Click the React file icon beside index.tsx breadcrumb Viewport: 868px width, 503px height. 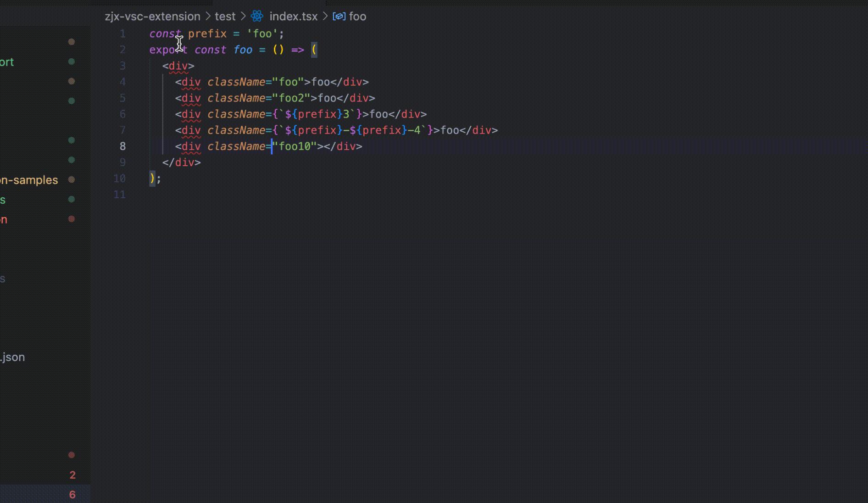point(257,17)
